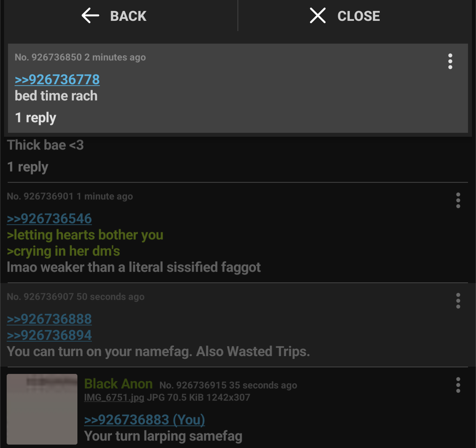Open options menu for post 926736850
The width and height of the screenshot is (476, 448).
[x=450, y=61]
